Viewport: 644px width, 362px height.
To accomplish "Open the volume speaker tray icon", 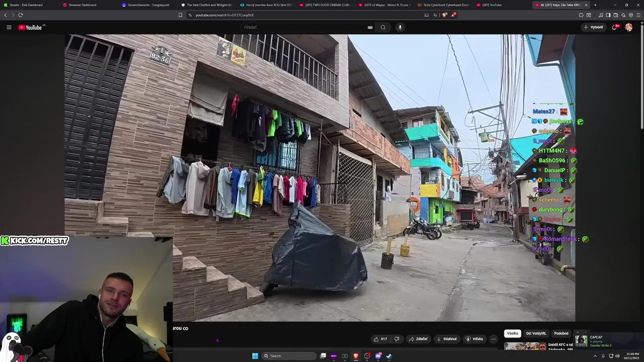I will 617,356.
